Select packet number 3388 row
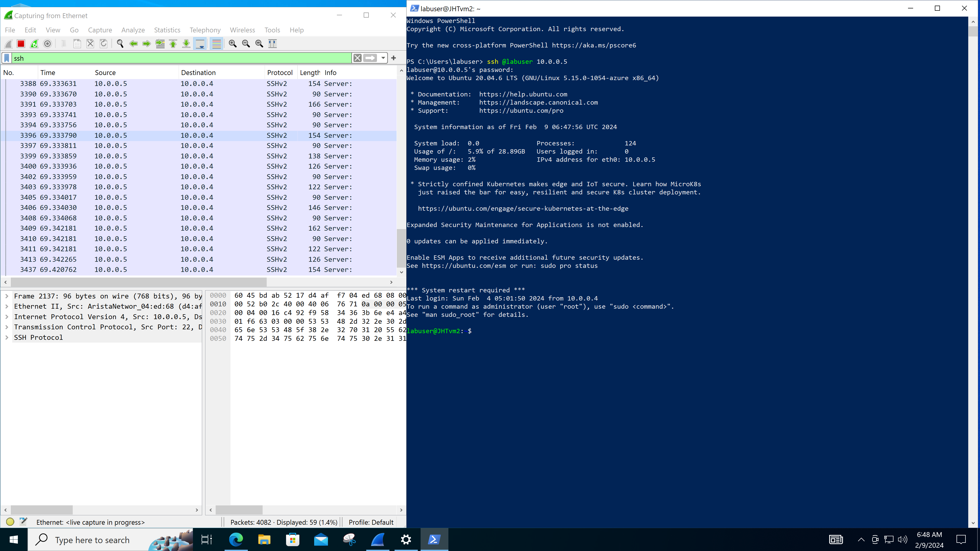 click(x=198, y=84)
